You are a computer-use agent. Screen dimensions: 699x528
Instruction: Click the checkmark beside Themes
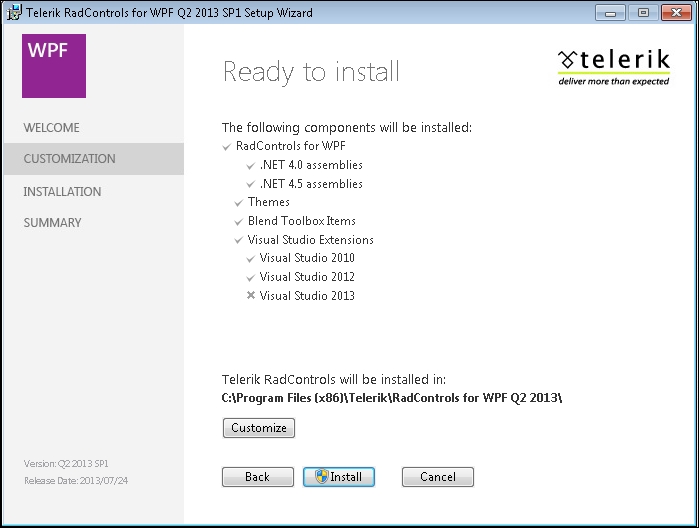coord(238,203)
